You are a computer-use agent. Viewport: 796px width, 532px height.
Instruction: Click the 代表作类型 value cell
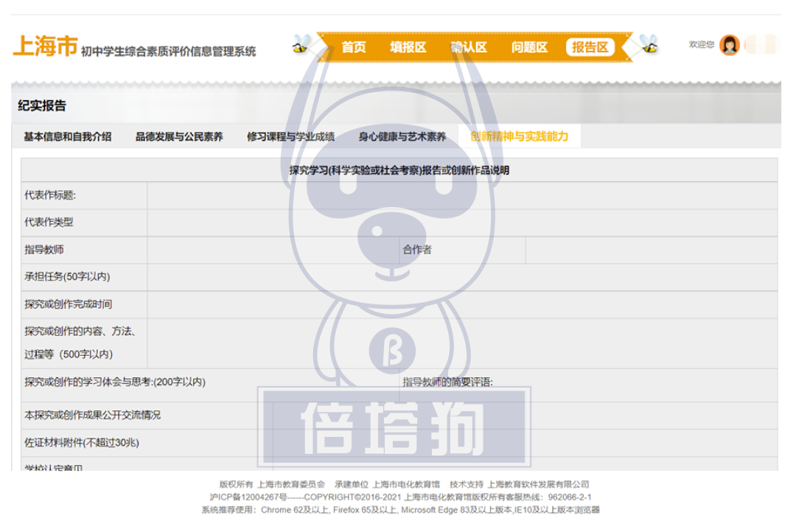(461, 223)
